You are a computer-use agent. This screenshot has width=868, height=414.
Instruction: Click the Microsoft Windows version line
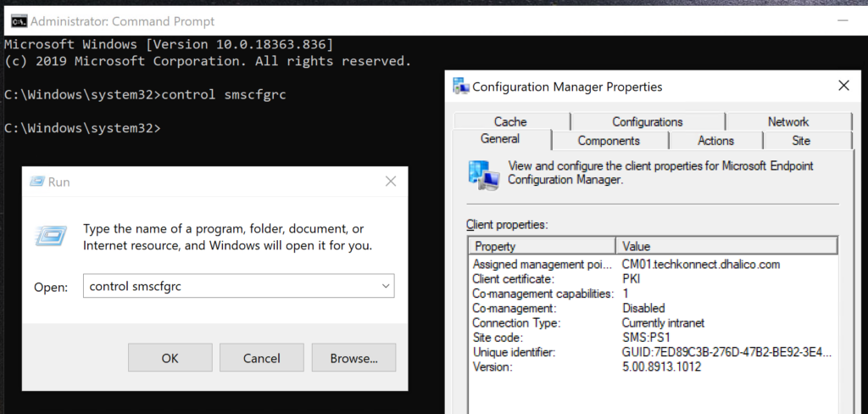pos(169,44)
